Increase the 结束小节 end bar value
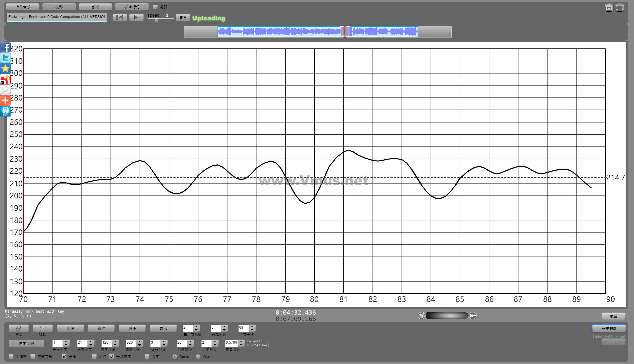 91,341
